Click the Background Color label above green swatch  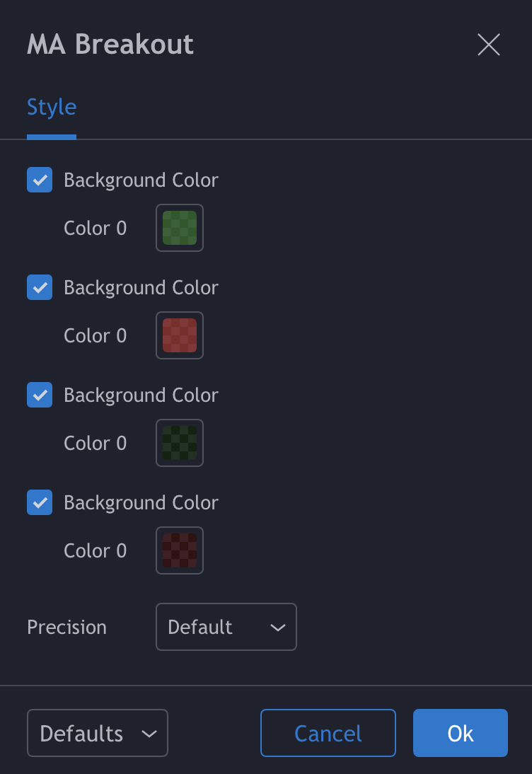(141, 180)
